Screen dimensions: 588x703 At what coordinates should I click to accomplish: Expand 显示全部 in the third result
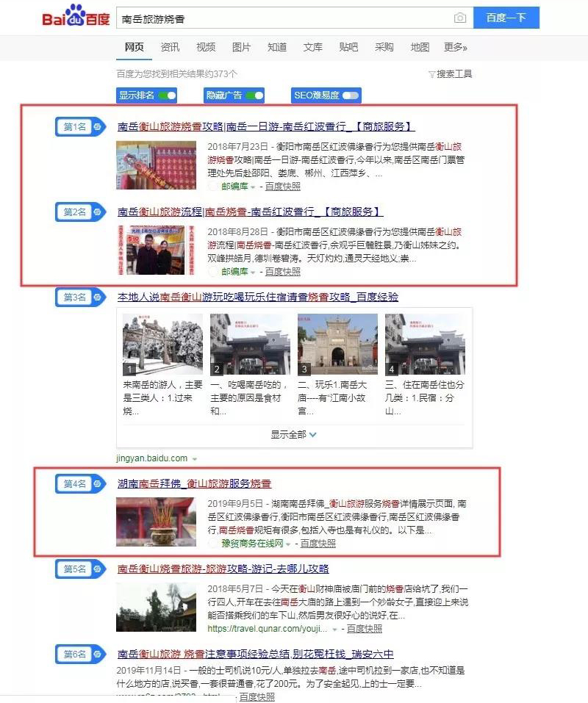pos(293,434)
